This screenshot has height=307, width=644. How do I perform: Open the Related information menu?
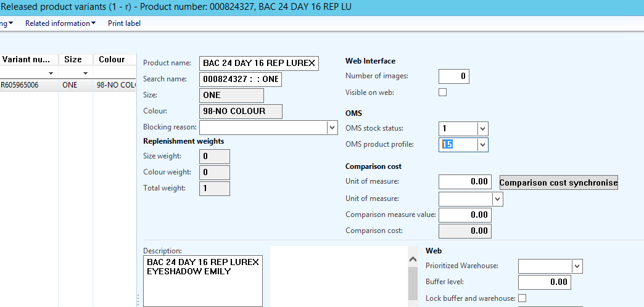(x=60, y=23)
